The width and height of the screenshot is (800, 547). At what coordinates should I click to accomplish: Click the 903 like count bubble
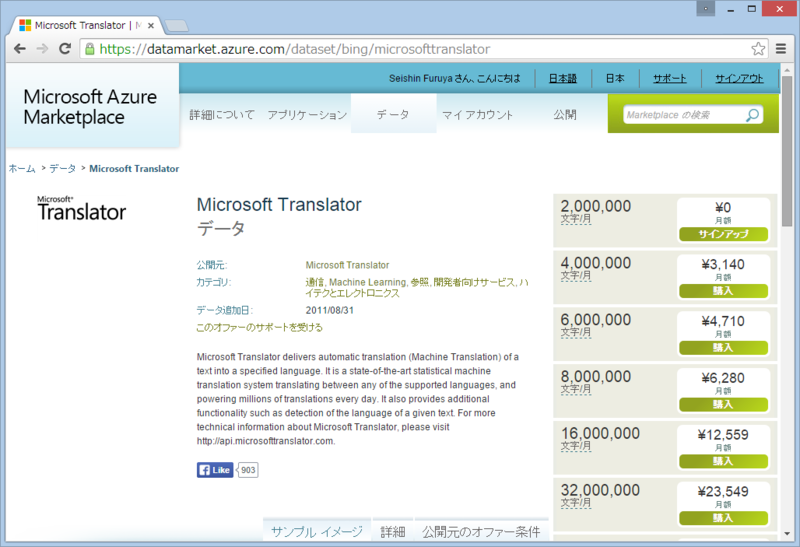point(248,470)
